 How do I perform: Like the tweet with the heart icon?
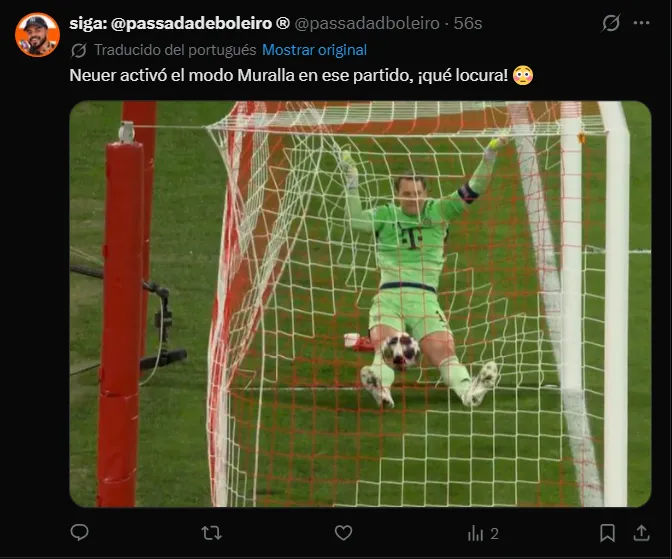tap(343, 533)
